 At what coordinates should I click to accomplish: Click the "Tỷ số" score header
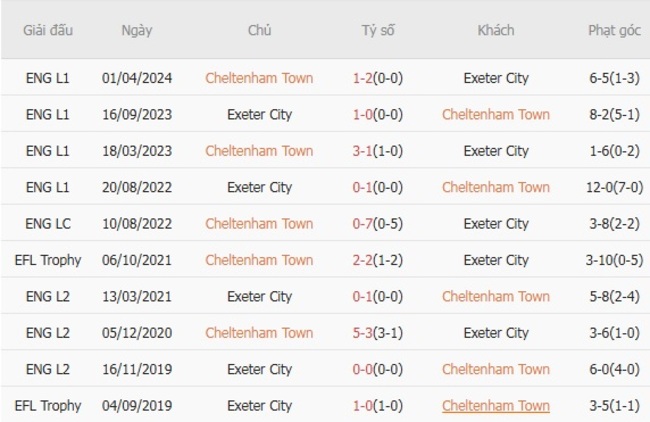click(378, 30)
